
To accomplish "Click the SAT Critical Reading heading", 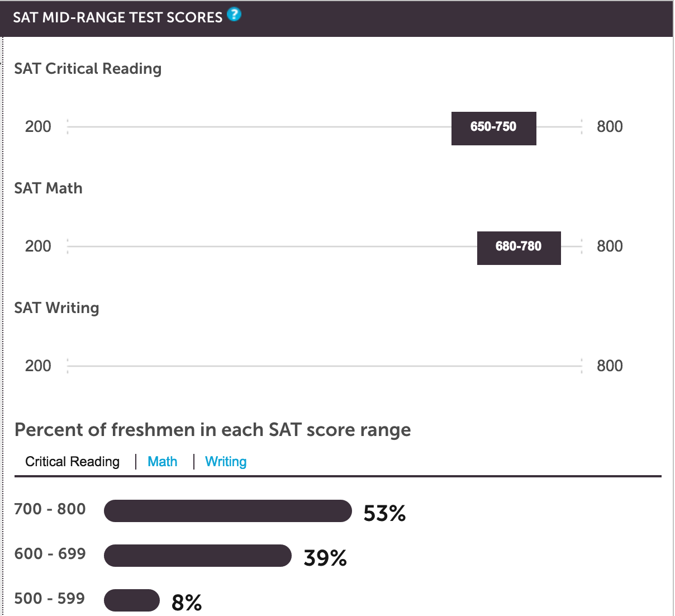I will [88, 69].
